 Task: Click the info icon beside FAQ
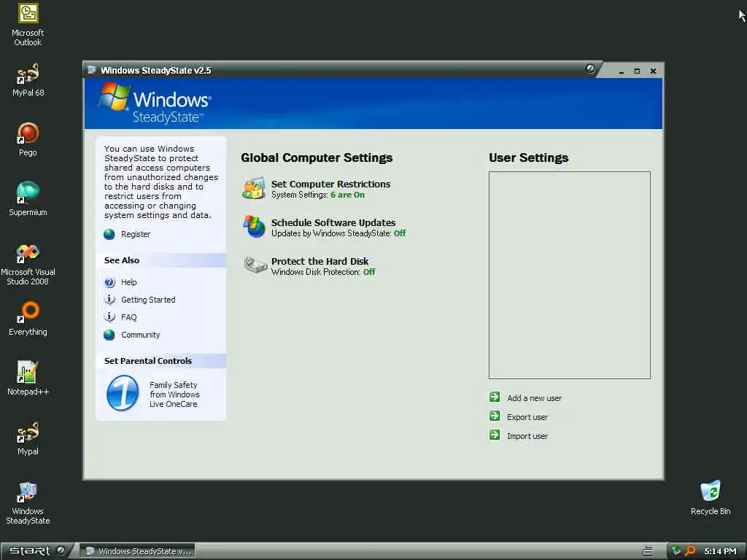click(x=109, y=317)
